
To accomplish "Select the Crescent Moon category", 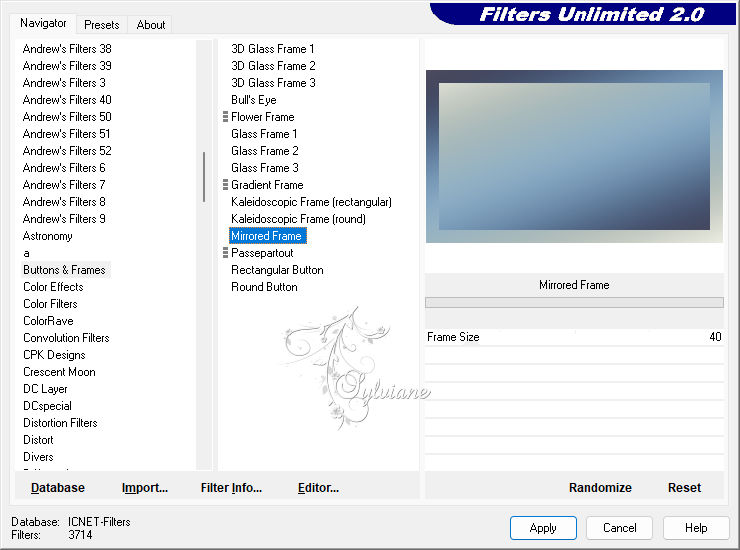I will (x=59, y=372).
